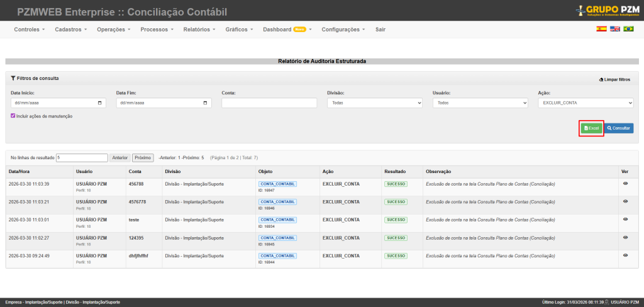This screenshot has width=644, height=307.
Task: Expand the Ação dropdown showing EXCLUIR_CONTA
Action: click(x=586, y=103)
